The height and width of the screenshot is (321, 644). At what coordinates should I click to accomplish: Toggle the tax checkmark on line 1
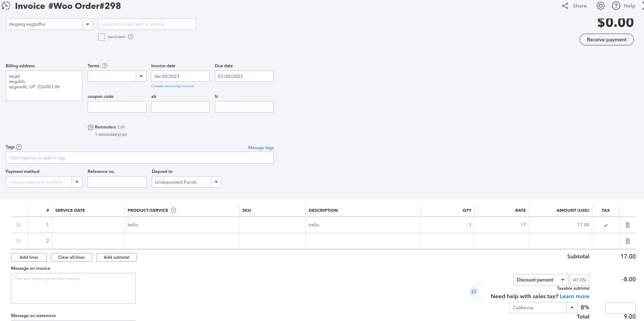606,225
